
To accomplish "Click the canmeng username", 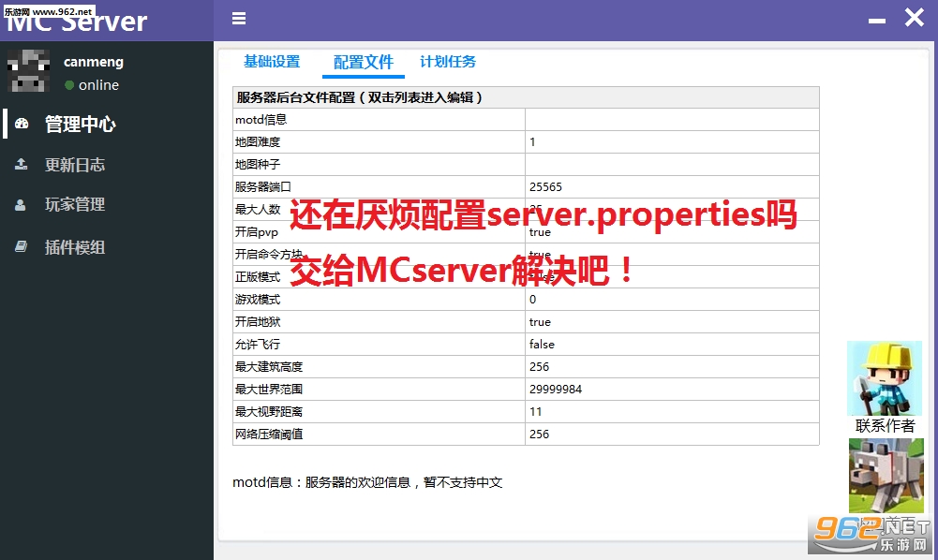I will pyautogui.click(x=94, y=62).
